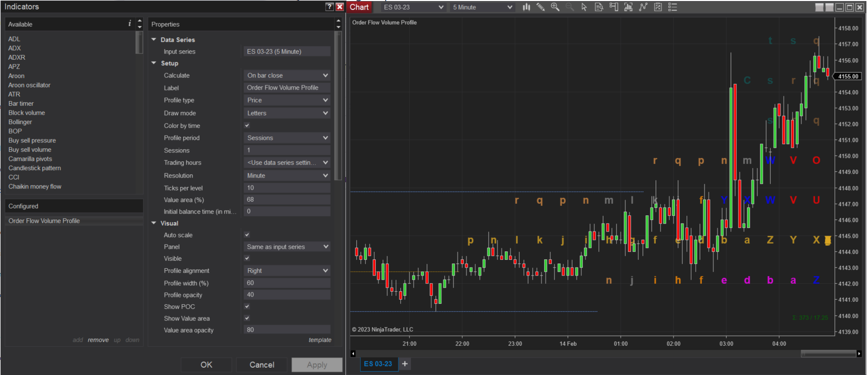Click the help question mark icon
868x375 pixels.
click(329, 7)
